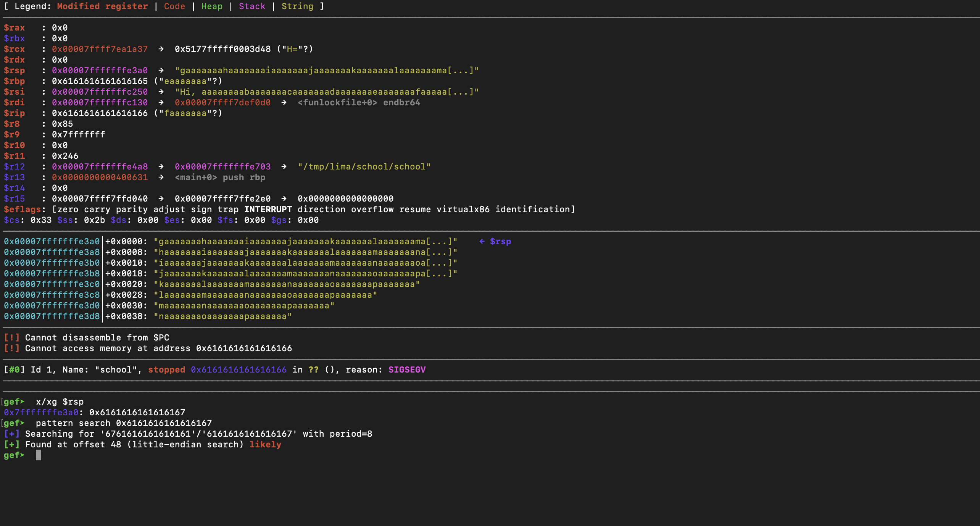Click the "x/xg $rsp" command text
This screenshot has width=980, height=526.
60,402
